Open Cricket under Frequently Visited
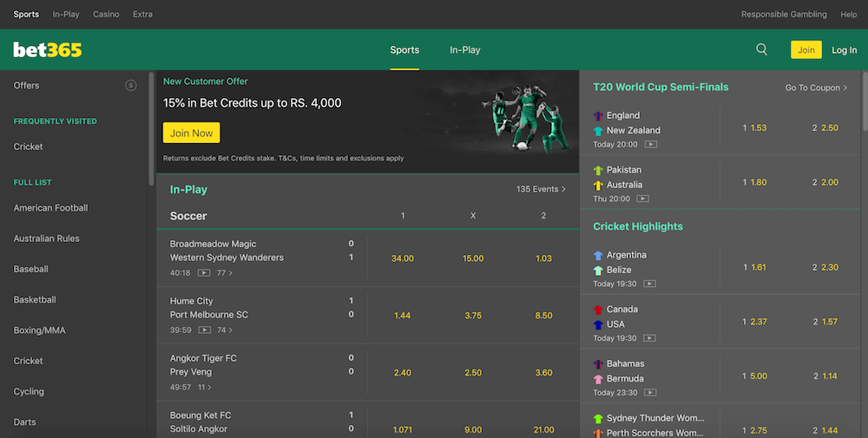 click(29, 147)
